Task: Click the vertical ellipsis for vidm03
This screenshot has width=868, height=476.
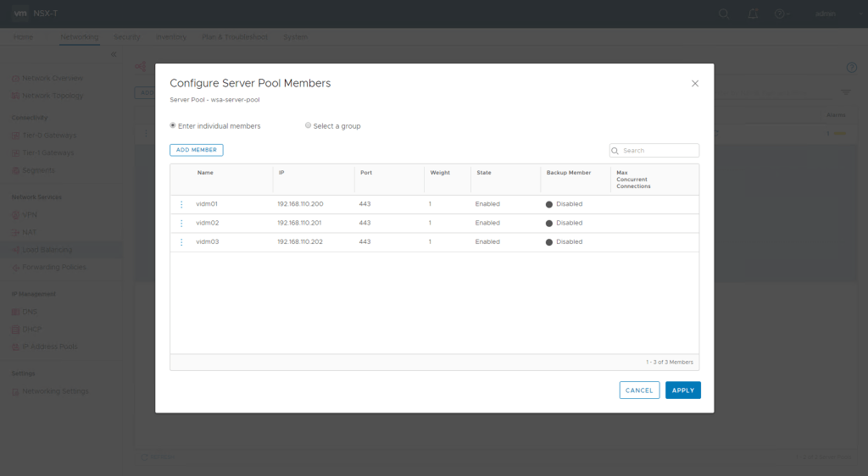Action: (181, 242)
